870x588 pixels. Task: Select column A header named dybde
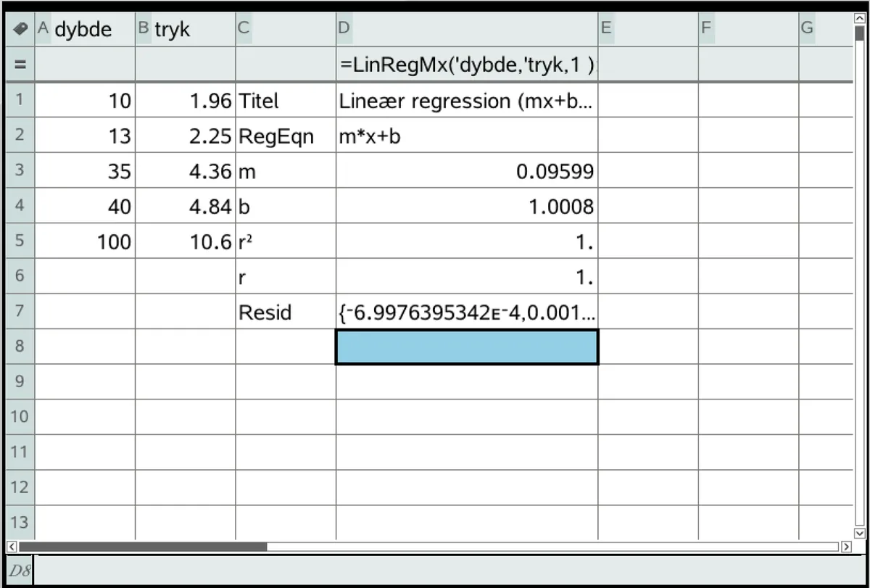pyautogui.click(x=85, y=30)
